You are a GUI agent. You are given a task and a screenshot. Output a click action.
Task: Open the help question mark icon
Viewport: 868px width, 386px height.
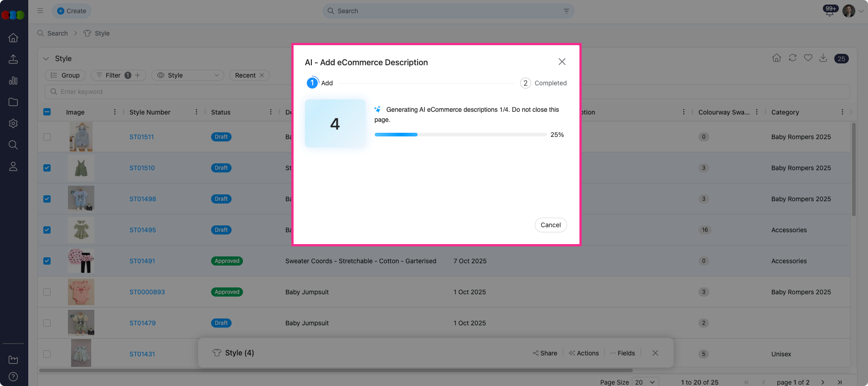(x=13, y=376)
